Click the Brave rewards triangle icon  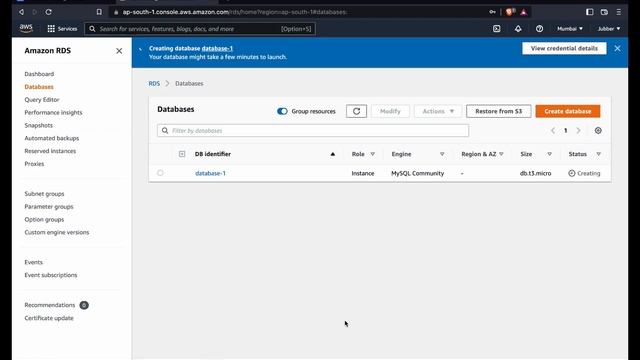tap(524, 12)
